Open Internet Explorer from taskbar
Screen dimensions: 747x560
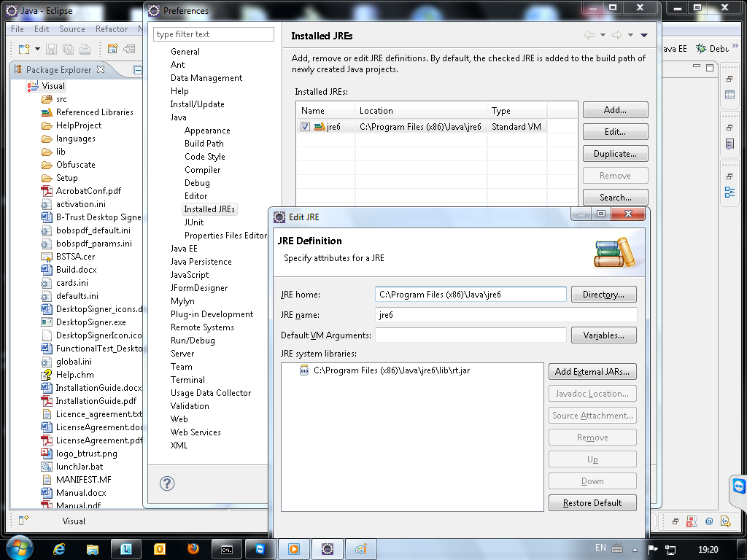click(x=59, y=549)
